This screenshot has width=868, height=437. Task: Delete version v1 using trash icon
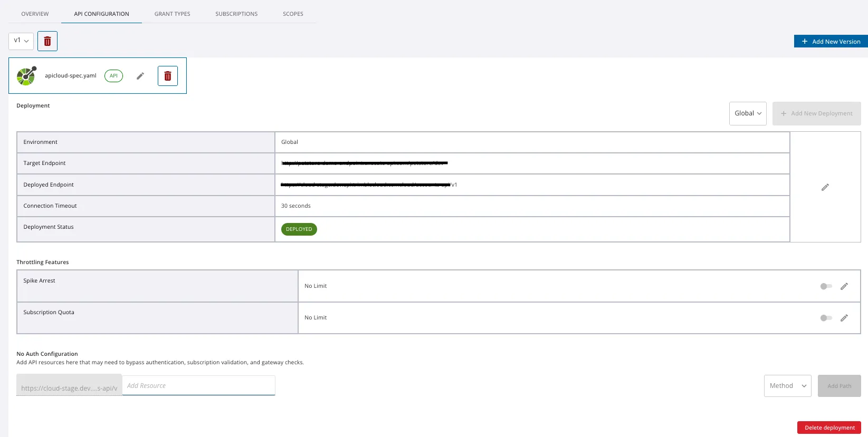click(x=47, y=41)
